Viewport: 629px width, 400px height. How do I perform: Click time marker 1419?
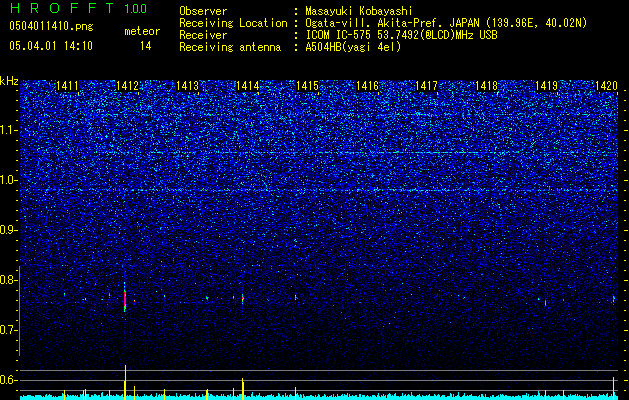(x=547, y=86)
